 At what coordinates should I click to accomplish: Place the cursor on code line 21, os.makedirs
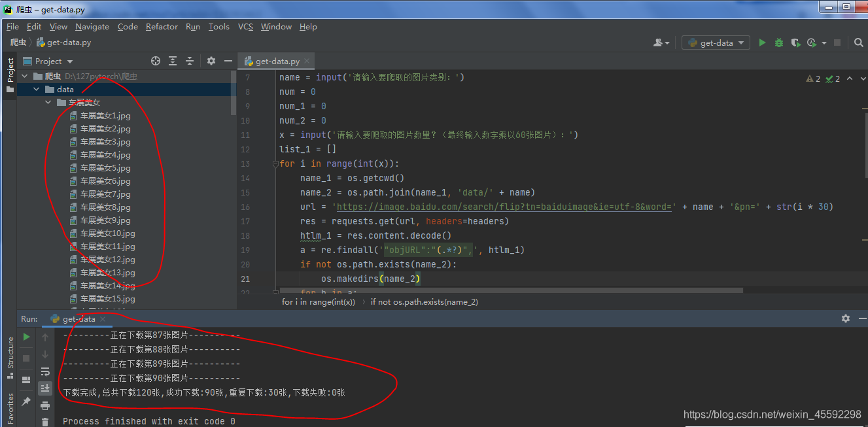[x=370, y=279]
